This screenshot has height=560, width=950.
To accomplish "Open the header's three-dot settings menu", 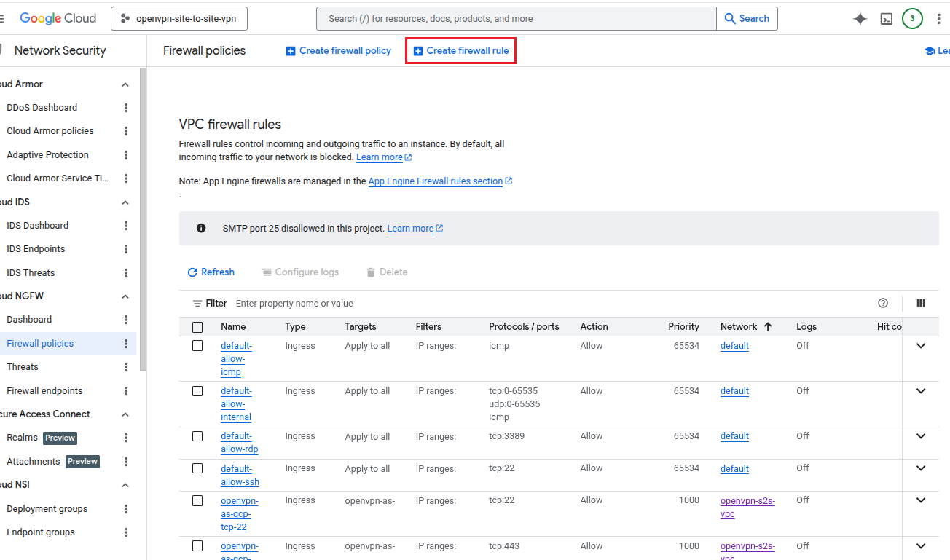I will pos(938,19).
